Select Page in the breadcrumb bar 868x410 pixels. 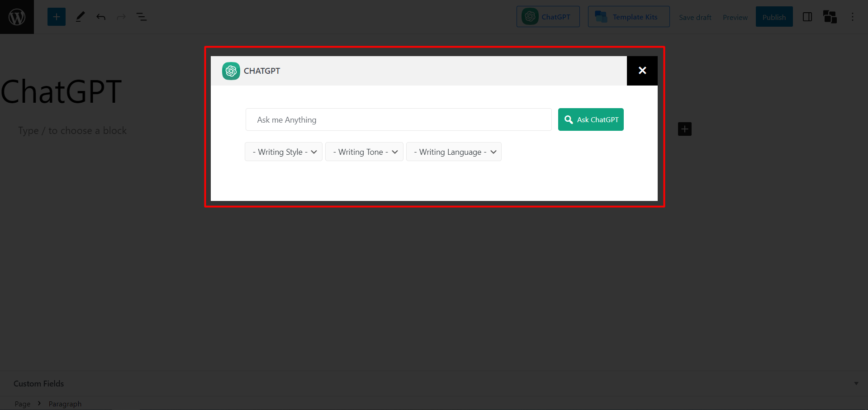[22, 404]
